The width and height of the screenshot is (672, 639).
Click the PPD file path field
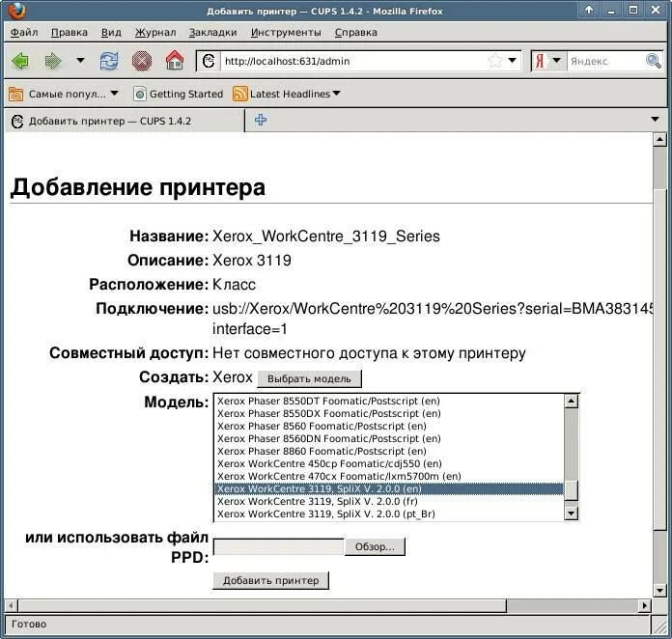[x=279, y=547]
